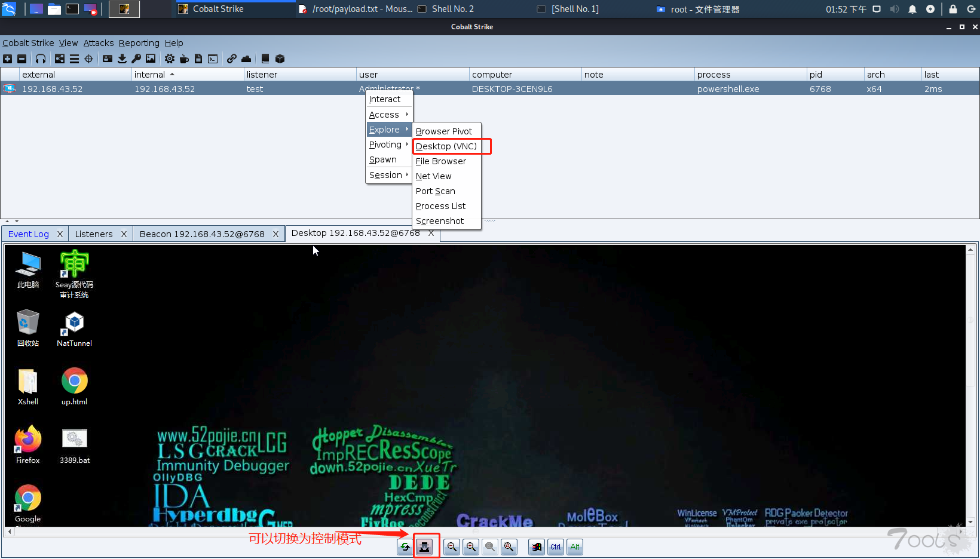Image resolution: width=980 pixels, height=559 pixels.
Task: Choose Desktop (VNC) from Explore submenu
Action: pyautogui.click(x=447, y=146)
